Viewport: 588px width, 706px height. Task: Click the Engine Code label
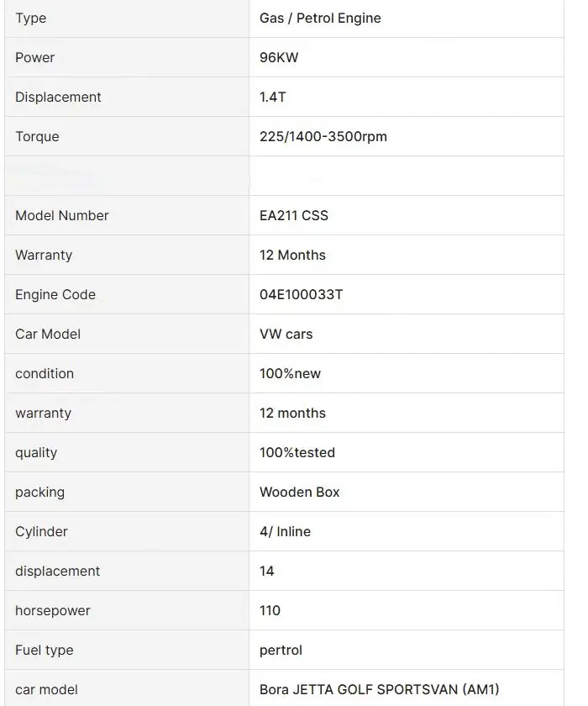point(55,294)
